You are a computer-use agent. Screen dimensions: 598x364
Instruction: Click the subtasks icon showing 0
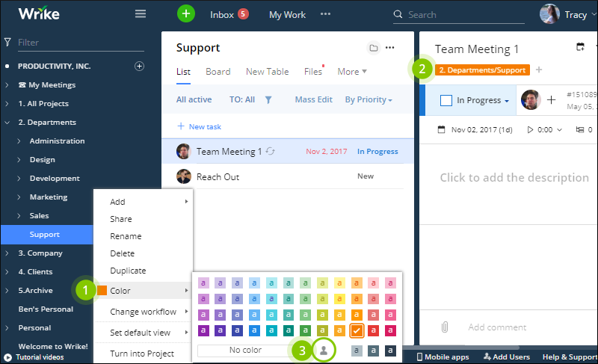(x=580, y=129)
